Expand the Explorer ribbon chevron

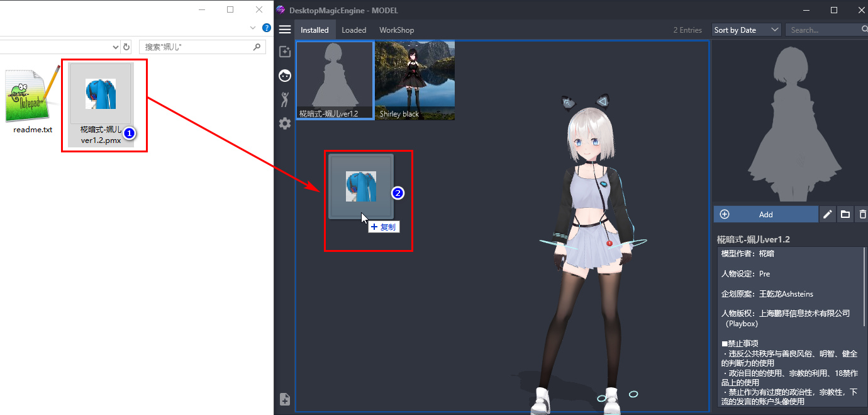point(253,28)
